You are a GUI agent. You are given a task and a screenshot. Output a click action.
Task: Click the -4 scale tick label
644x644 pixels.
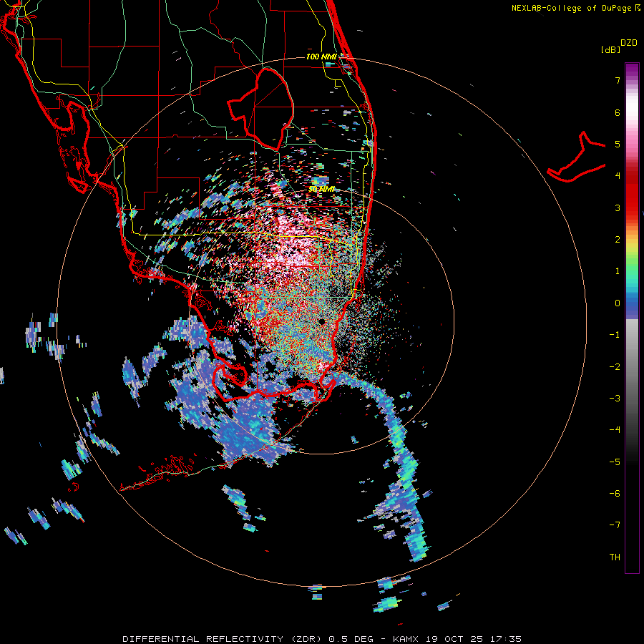(615, 429)
